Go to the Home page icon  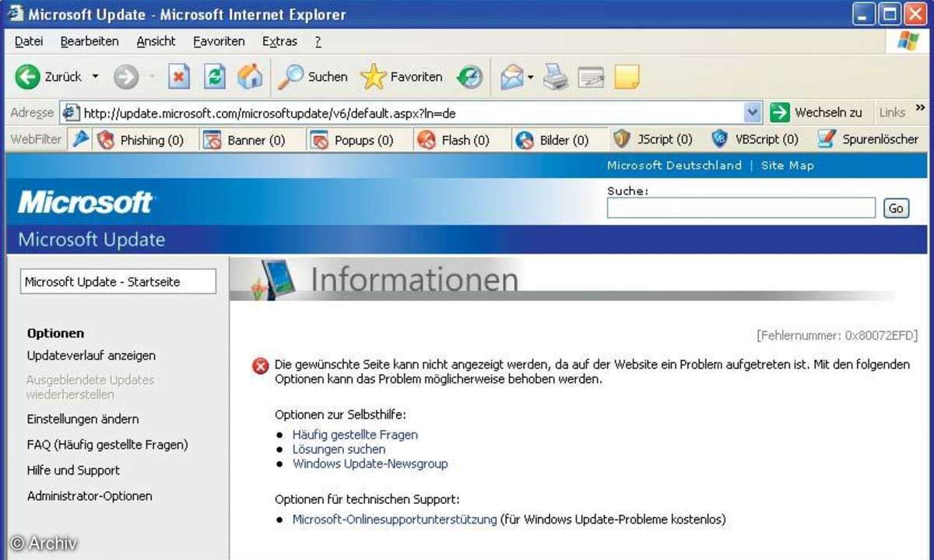coord(250,76)
